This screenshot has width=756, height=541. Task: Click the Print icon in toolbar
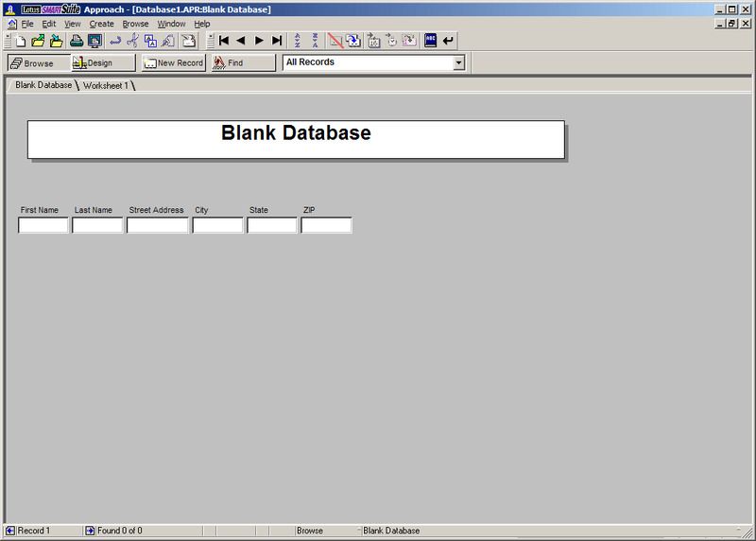tap(77, 41)
